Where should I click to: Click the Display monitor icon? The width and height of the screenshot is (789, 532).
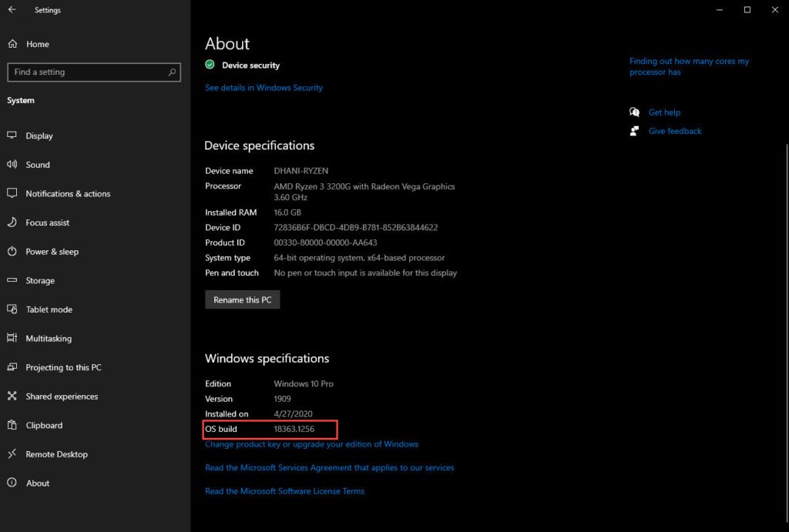12,136
